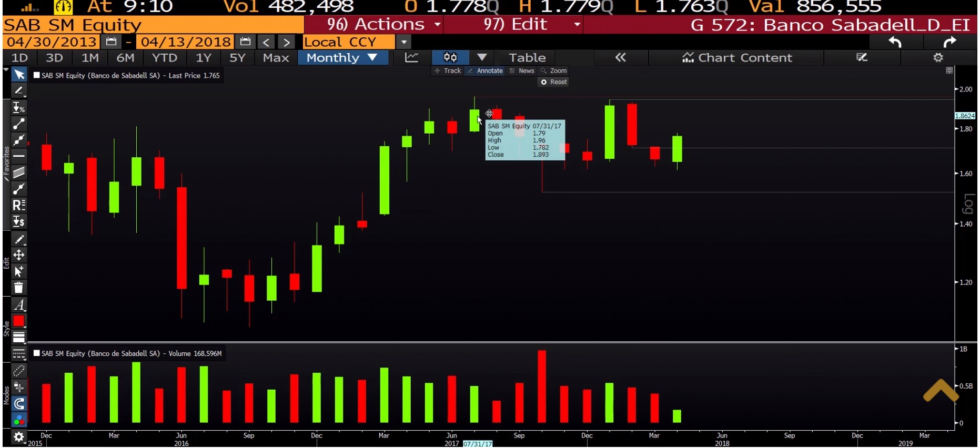Redo with the forward arrow

[x=949, y=42]
